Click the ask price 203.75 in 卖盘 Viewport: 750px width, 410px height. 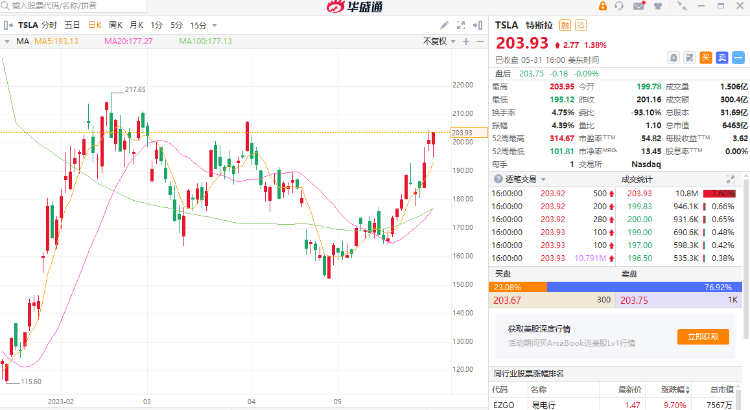tap(634, 300)
